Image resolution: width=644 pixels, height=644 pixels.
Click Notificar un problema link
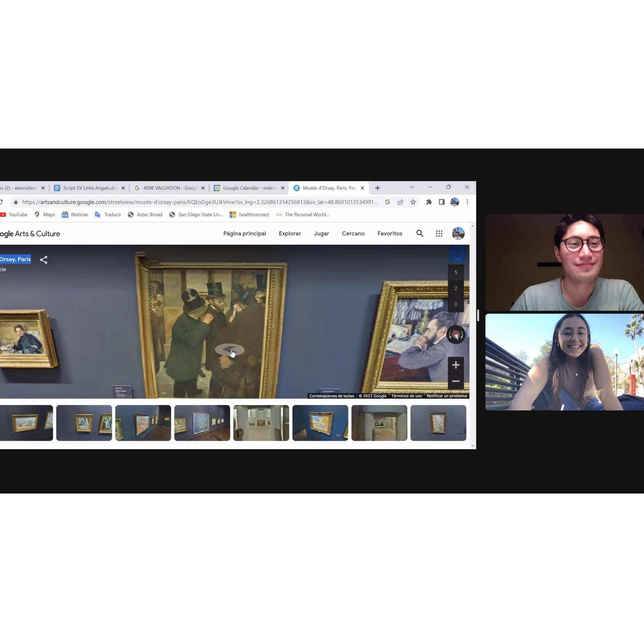[447, 396]
